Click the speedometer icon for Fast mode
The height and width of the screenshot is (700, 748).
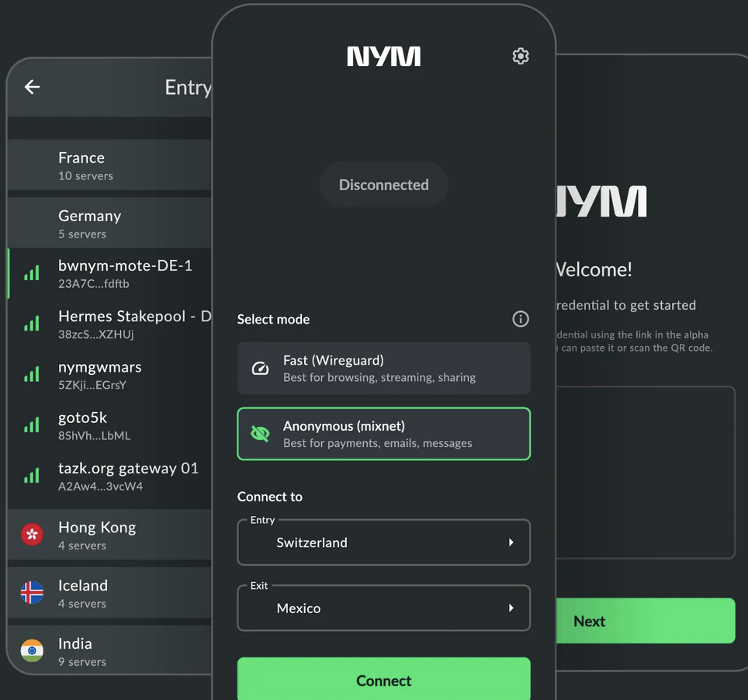(260, 369)
